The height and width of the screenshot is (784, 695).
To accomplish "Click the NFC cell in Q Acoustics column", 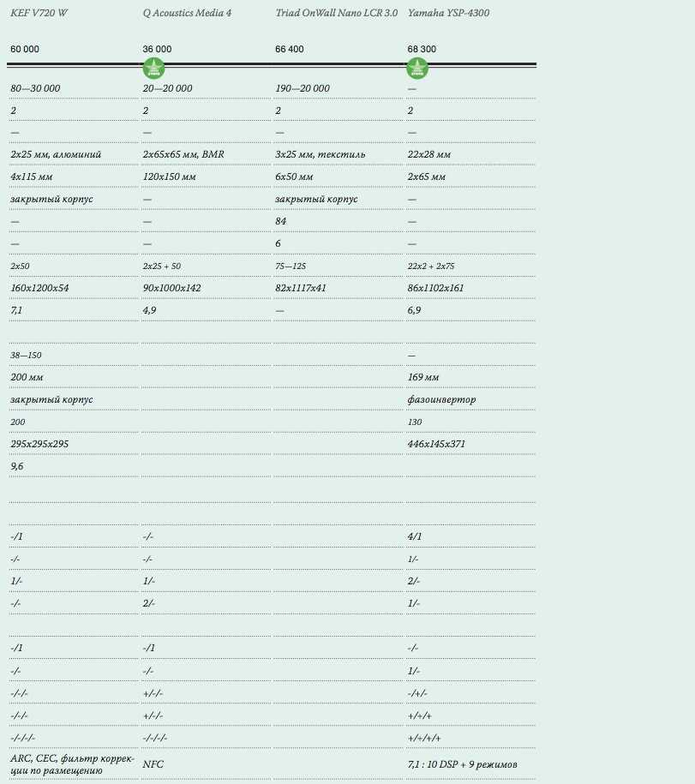I will click(x=153, y=763).
